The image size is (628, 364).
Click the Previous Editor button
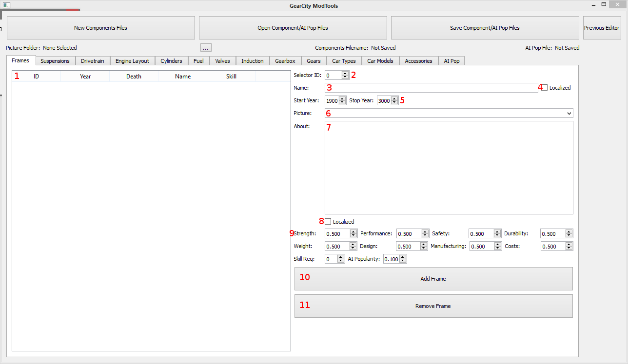[602, 28]
